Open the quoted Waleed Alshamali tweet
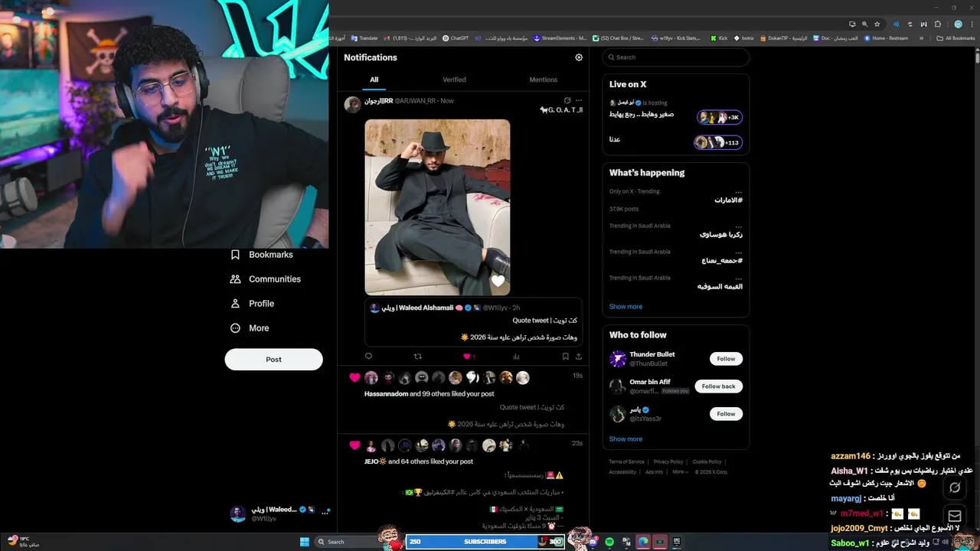The image size is (980, 551). click(472, 321)
